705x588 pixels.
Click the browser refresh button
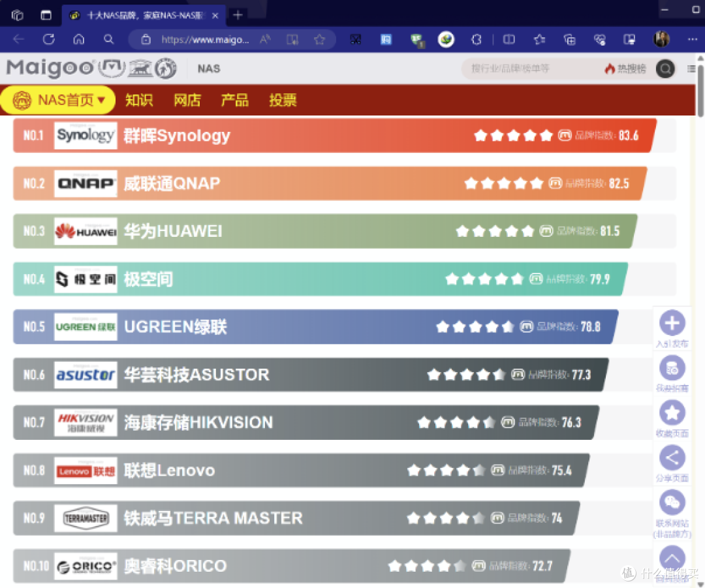coord(48,39)
